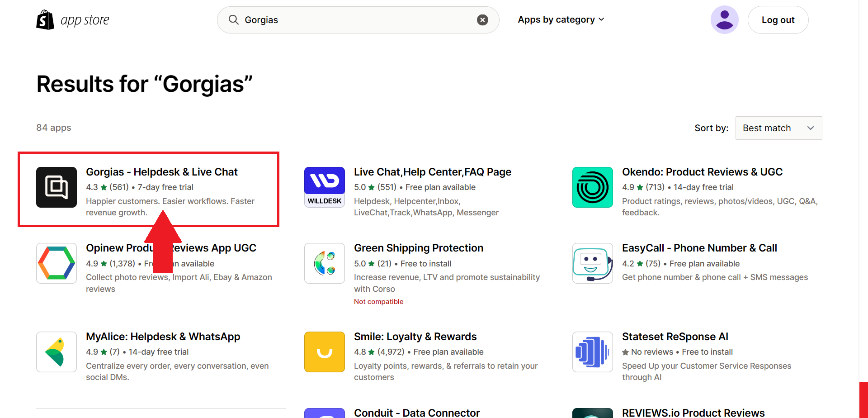Click the EasyCall robot app icon
Image resolution: width=868 pixels, height=418 pixels.
[x=593, y=263]
